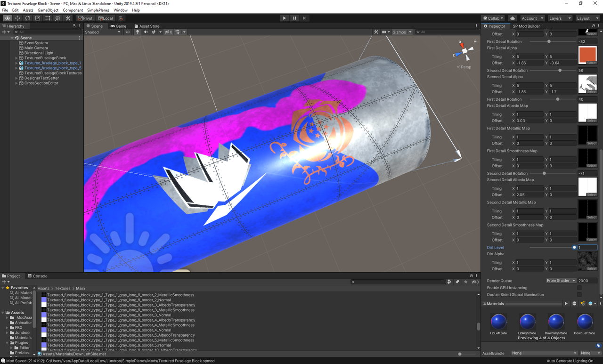
Task: Expand TexturedFuselageBlock in Hierarchy
Action: [16, 58]
